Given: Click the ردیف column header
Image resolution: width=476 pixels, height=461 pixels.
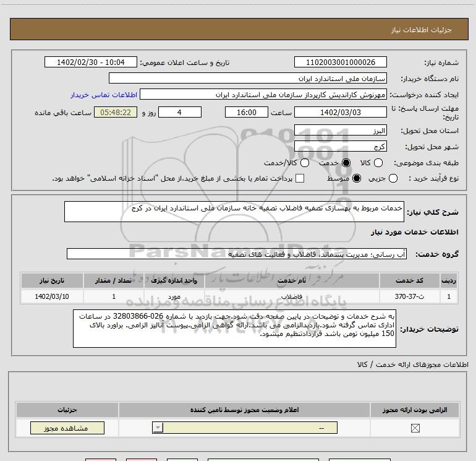Looking at the screenshot, I should [x=449, y=280].
